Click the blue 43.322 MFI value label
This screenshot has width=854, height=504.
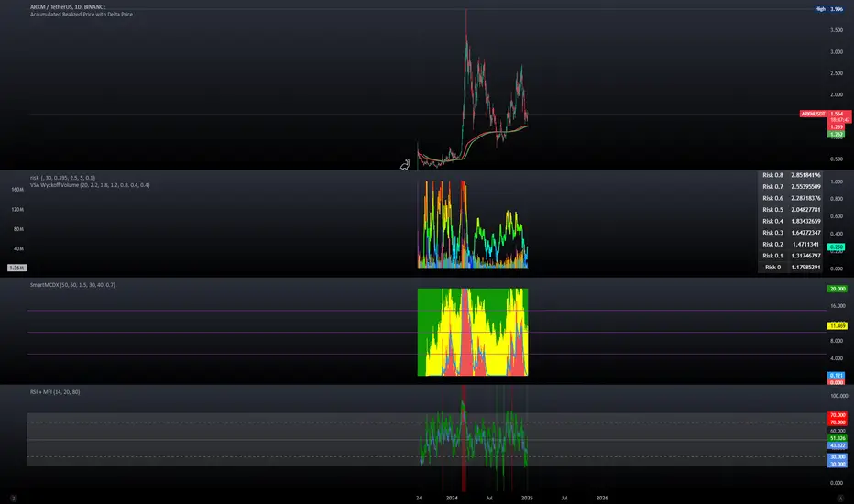tap(838, 445)
